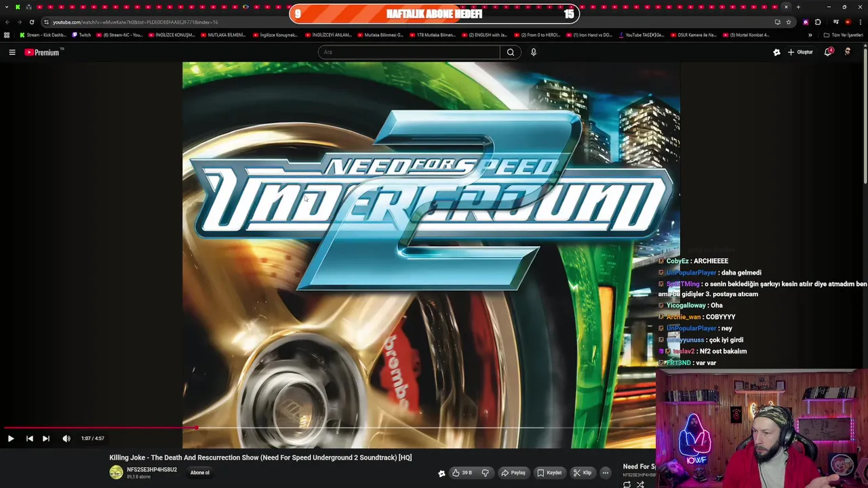The image size is (868, 488).
Task: Open YouTube hamburger guide menu
Action: pyautogui.click(x=12, y=52)
